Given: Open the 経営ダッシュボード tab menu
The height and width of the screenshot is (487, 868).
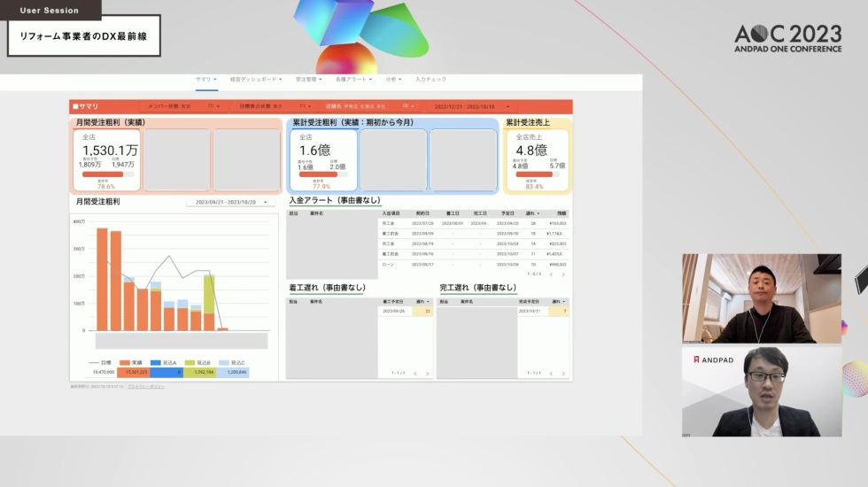Looking at the screenshot, I should coord(256,80).
